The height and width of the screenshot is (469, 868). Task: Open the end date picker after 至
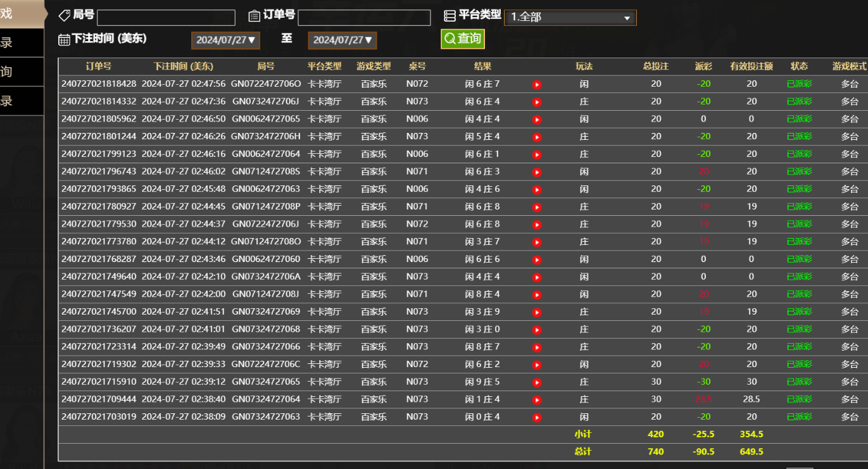click(342, 39)
